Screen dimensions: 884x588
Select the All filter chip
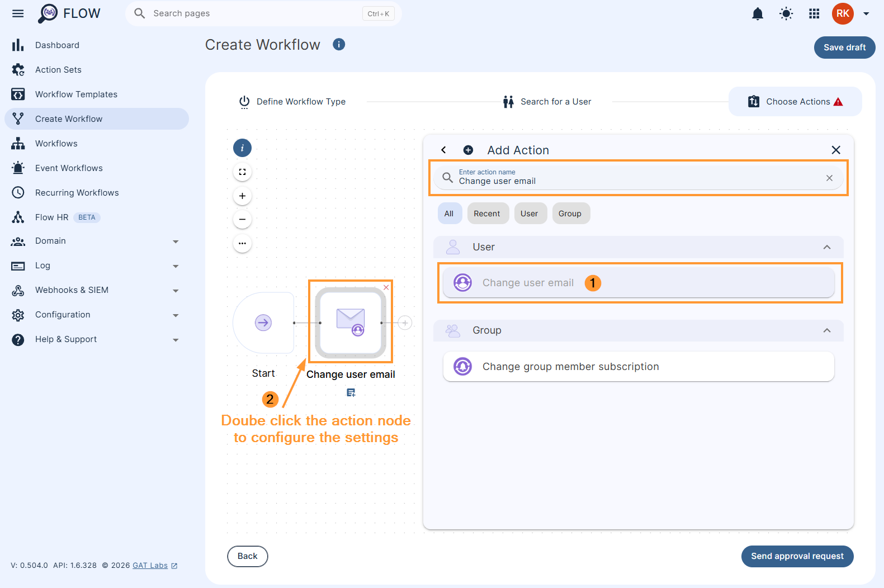[x=449, y=214]
